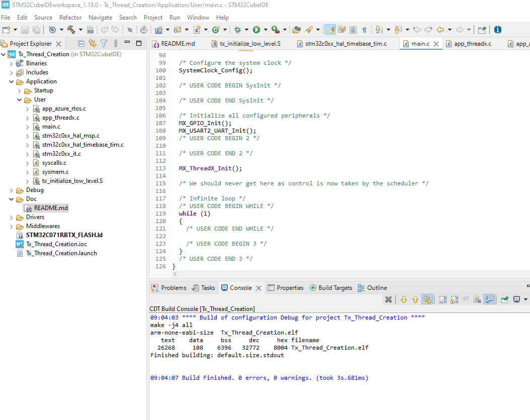Collapse the Application folder

pos(12,82)
